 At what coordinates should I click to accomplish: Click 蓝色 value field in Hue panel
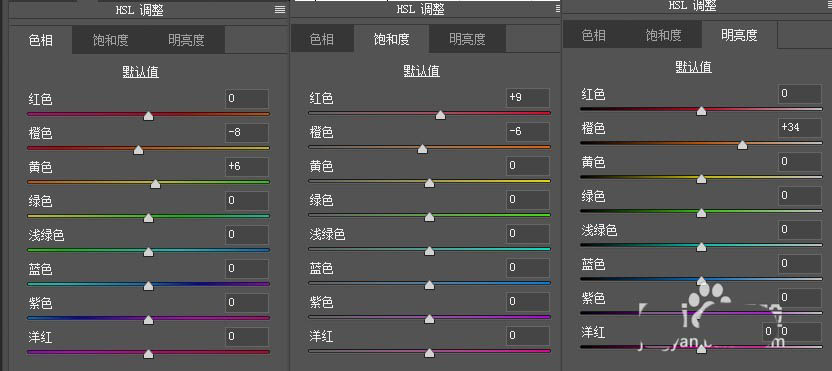tap(247, 269)
